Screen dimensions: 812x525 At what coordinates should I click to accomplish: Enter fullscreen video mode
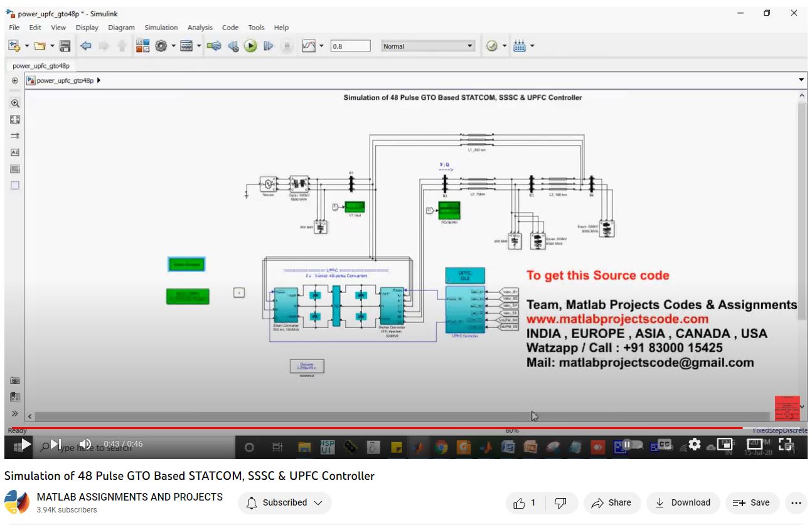(x=785, y=444)
